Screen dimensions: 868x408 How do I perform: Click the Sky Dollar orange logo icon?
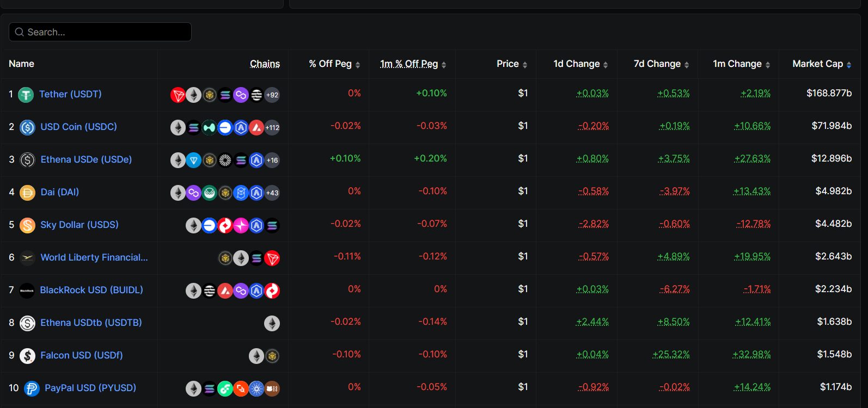pyautogui.click(x=27, y=225)
